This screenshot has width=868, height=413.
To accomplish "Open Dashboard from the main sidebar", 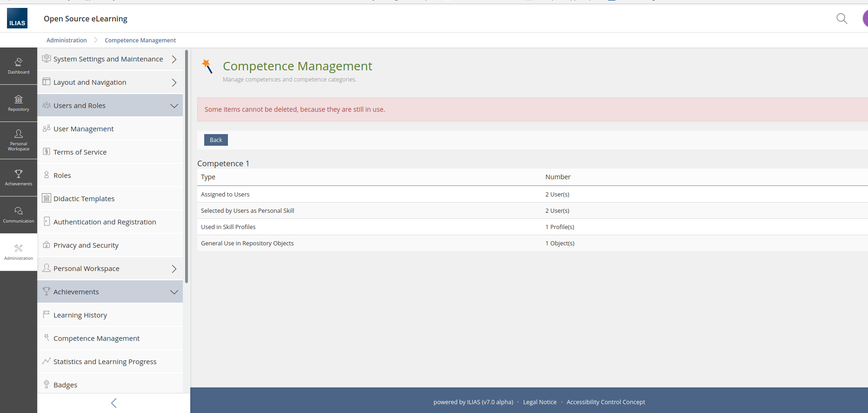I will (x=19, y=66).
